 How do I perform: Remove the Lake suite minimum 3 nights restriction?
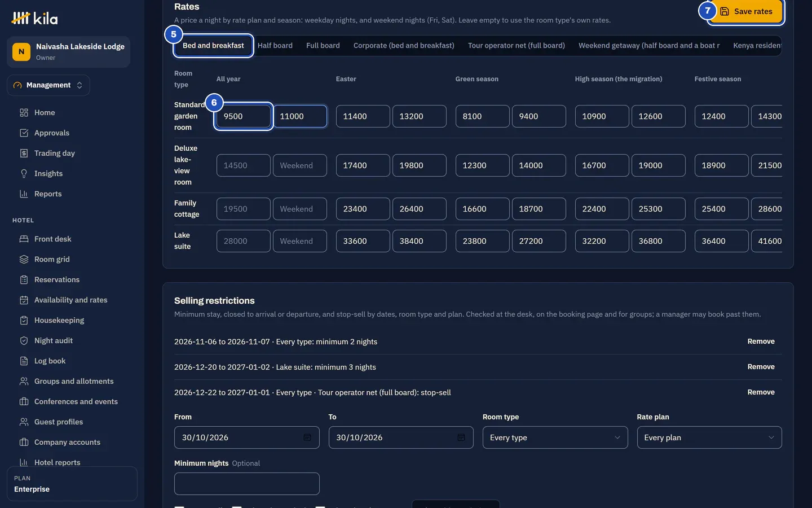[x=761, y=367]
